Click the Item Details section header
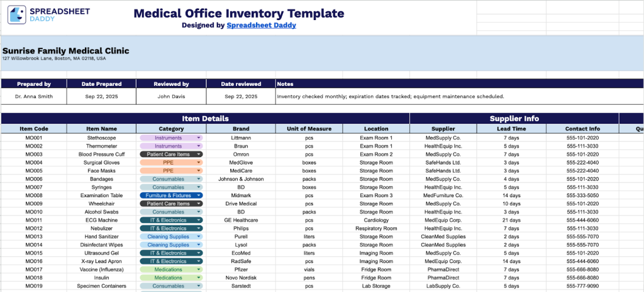The image size is (644, 292). [x=205, y=118]
